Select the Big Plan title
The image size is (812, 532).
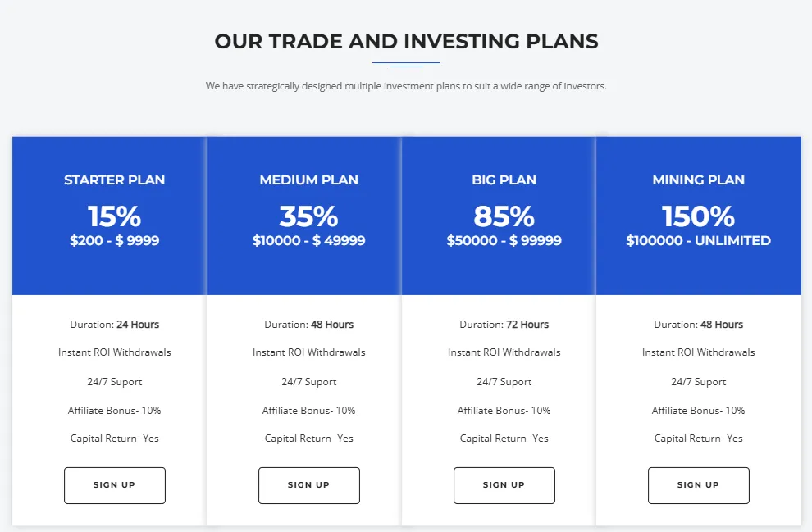click(x=504, y=180)
